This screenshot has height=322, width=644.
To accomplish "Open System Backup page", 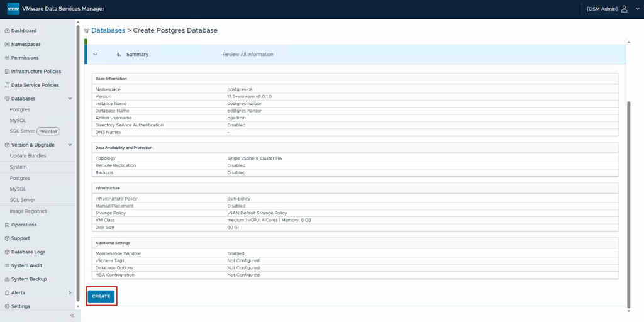I will click(29, 279).
